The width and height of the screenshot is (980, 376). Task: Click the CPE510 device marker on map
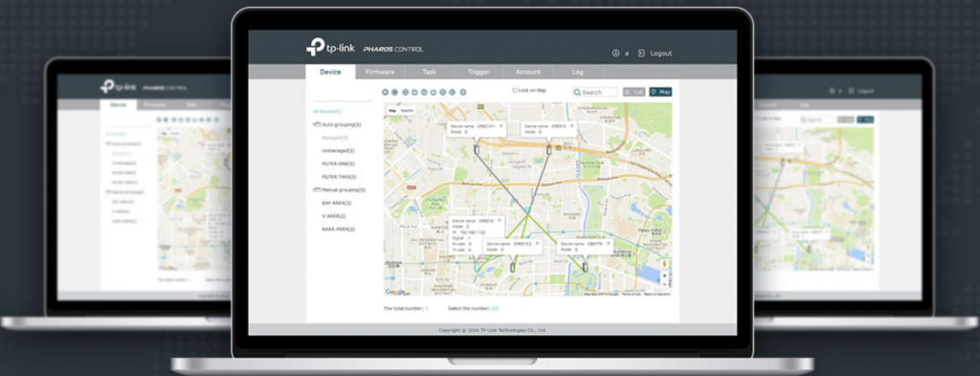click(x=549, y=150)
